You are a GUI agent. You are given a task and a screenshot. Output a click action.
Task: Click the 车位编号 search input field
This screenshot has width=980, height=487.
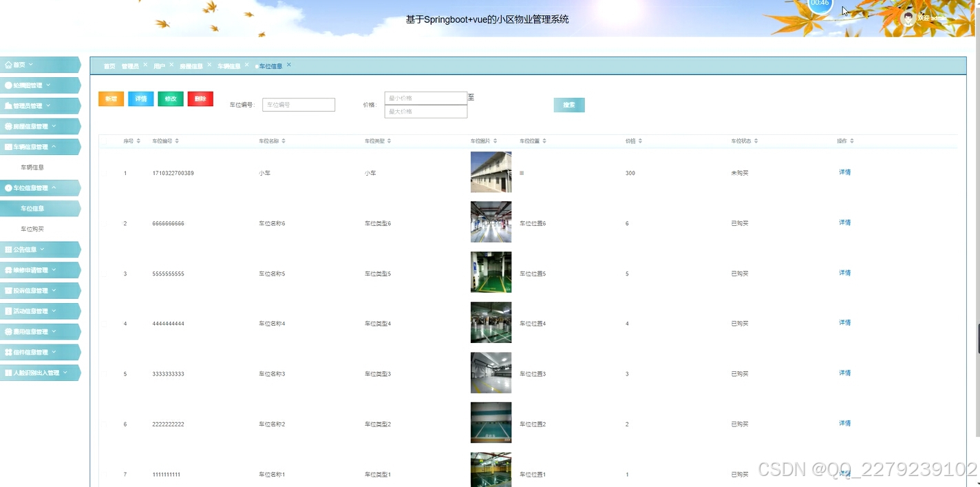298,104
